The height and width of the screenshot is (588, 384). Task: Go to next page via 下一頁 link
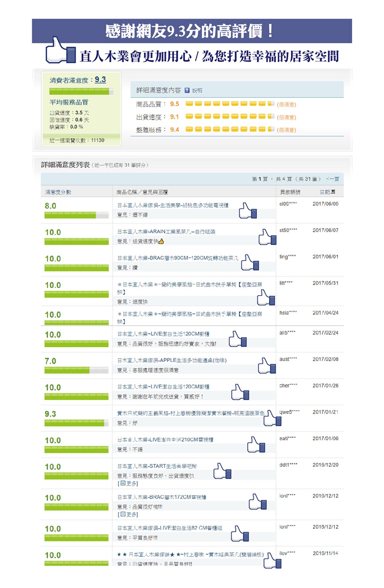tap(333, 179)
